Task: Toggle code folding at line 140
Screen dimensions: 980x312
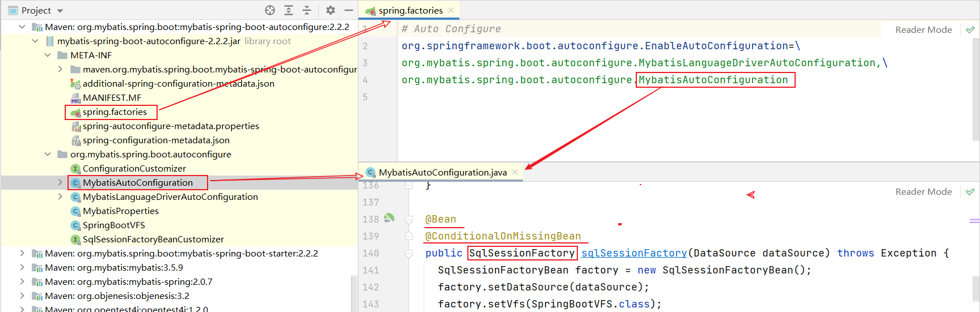Action: coord(409,253)
